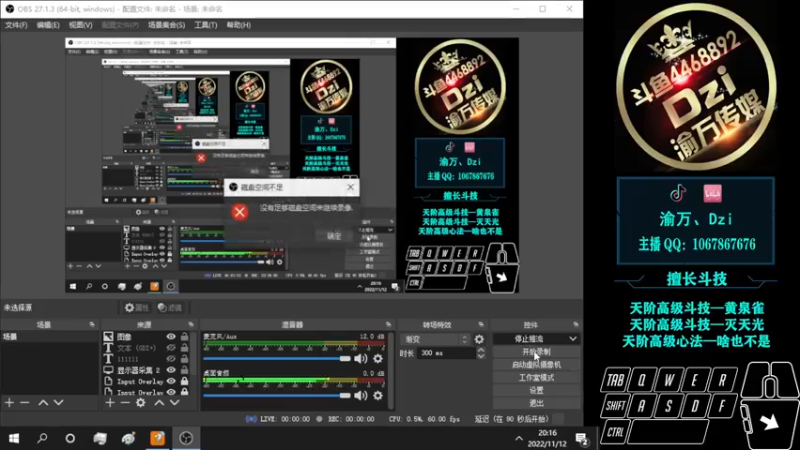Open the 渐变 transition type dropdown
This screenshot has height=450, width=800.
pyautogui.click(x=435, y=339)
